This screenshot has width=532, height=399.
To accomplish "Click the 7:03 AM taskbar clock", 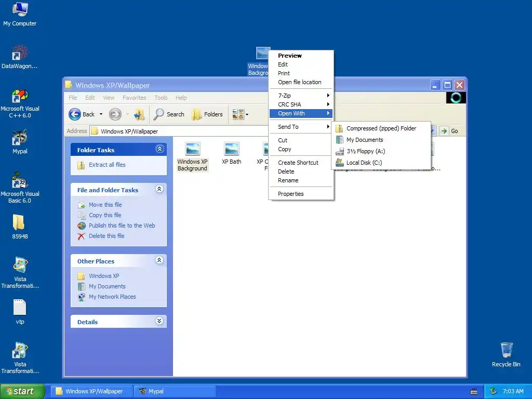I will click(x=513, y=391).
